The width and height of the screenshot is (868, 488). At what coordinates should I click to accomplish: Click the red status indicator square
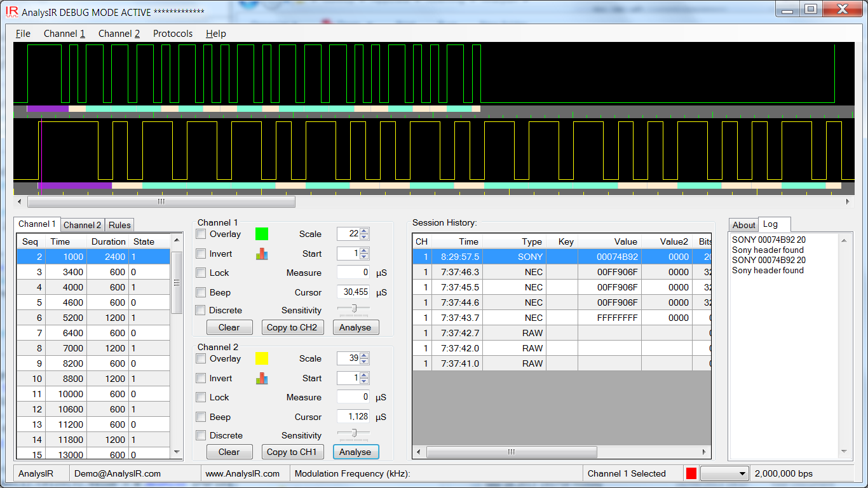pyautogui.click(x=691, y=473)
